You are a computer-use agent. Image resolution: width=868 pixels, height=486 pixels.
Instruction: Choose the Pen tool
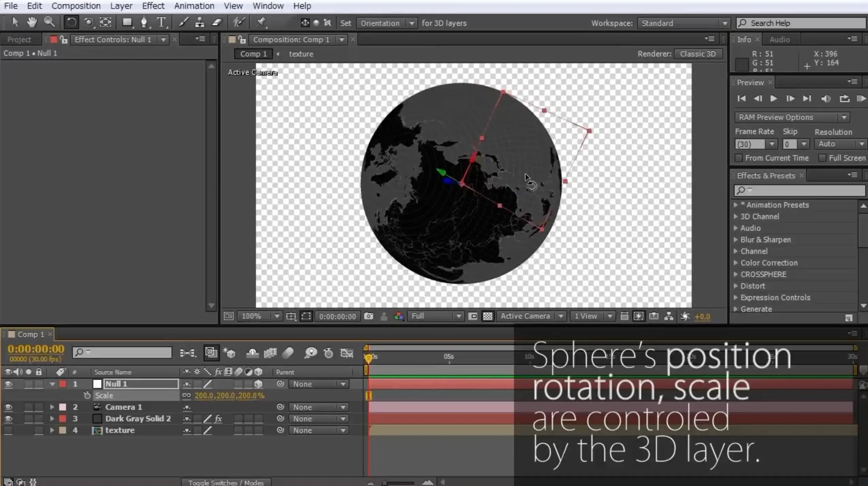pyautogui.click(x=144, y=22)
